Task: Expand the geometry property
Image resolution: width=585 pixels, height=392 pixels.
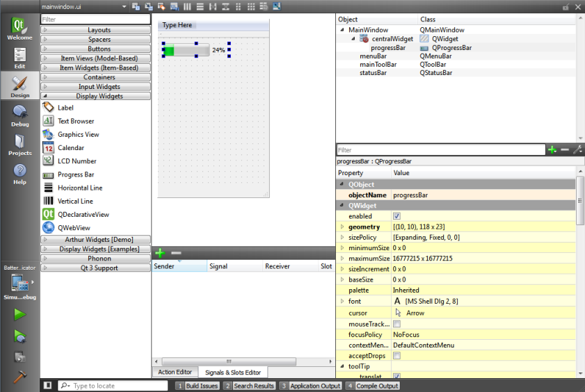Action: pos(342,227)
